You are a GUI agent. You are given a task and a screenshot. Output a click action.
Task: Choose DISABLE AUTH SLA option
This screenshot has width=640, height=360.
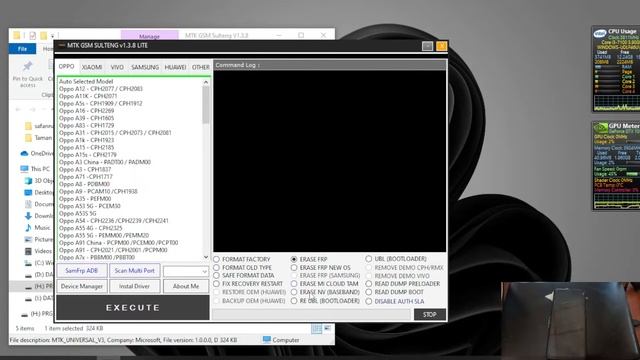click(395, 301)
